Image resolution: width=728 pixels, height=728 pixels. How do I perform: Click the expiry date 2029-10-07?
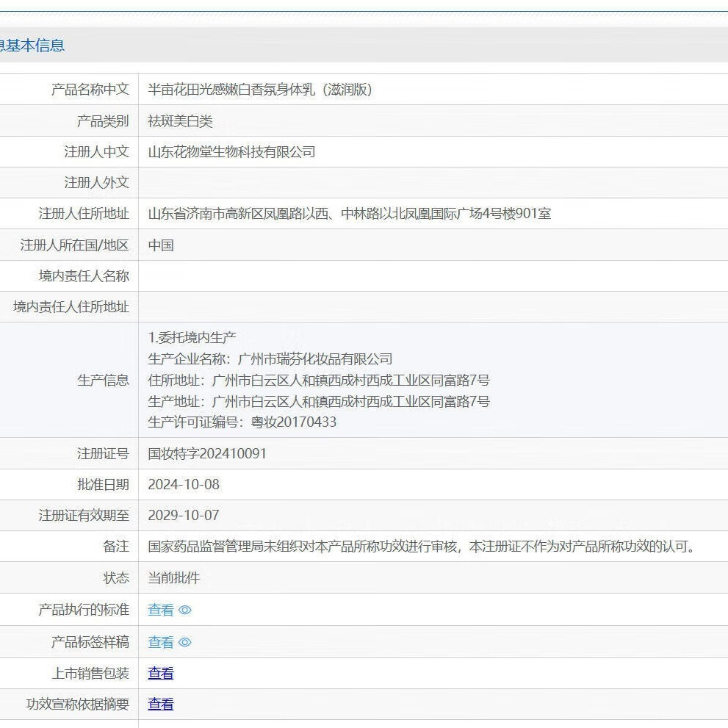point(184,515)
